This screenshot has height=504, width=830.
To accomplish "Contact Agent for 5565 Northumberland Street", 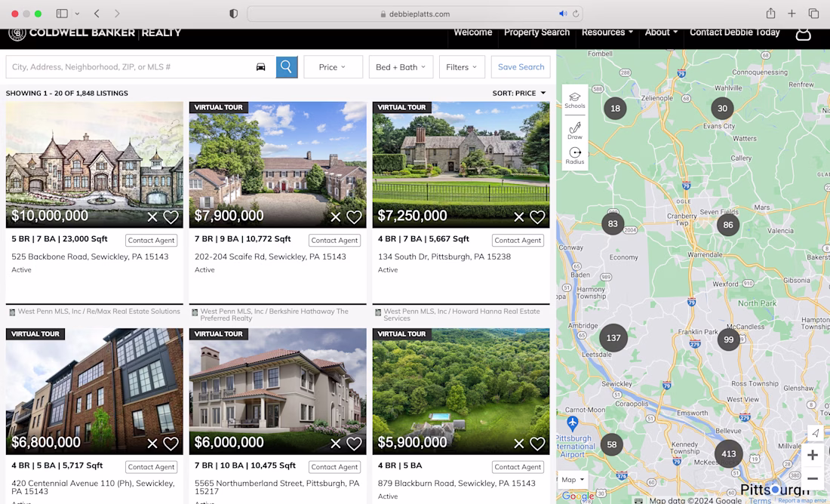I will (334, 467).
